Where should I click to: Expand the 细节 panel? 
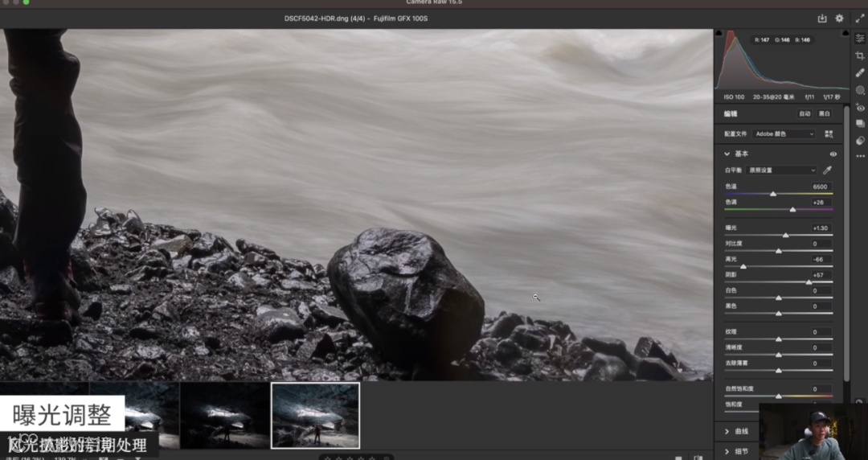pyautogui.click(x=727, y=452)
